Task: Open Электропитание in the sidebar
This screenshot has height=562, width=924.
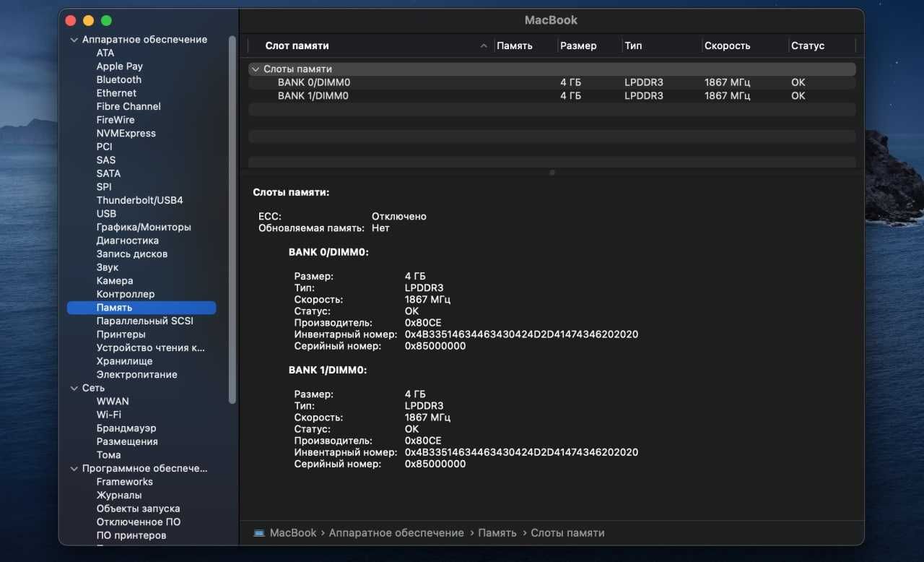Action: 137,374
